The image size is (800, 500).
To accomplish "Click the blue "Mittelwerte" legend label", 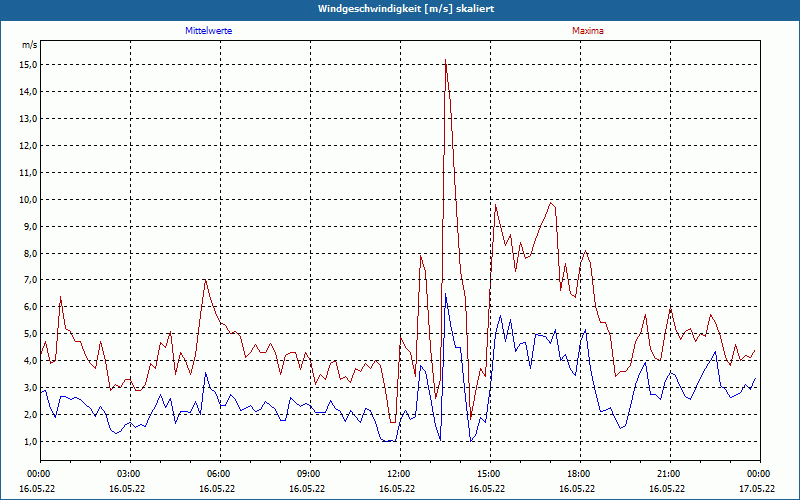I will pyautogui.click(x=209, y=31).
